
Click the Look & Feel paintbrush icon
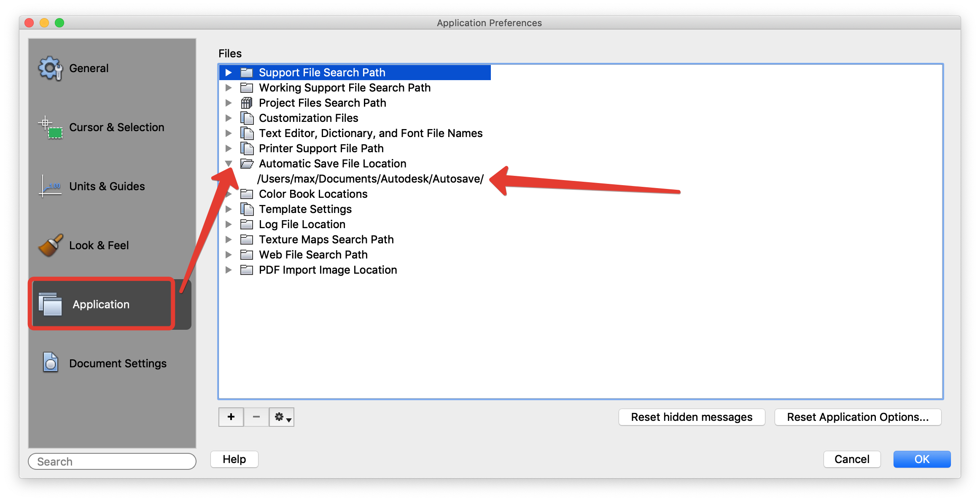pyautogui.click(x=51, y=245)
